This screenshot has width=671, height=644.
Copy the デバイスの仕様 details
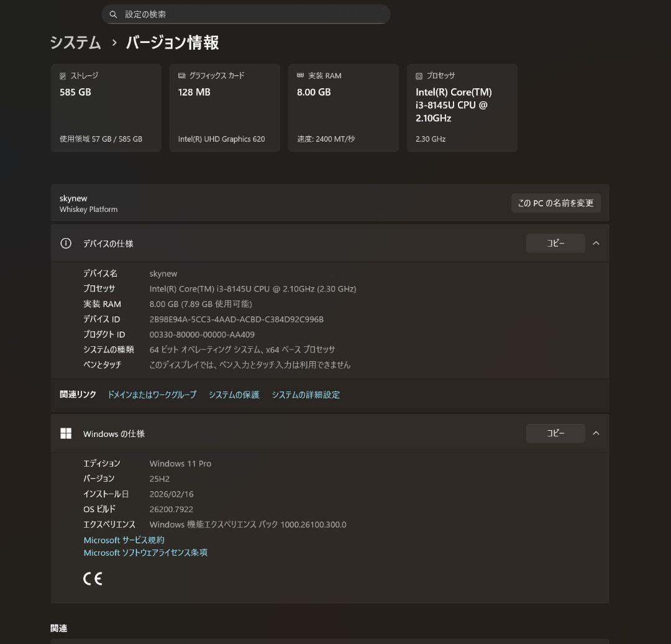pyautogui.click(x=555, y=243)
